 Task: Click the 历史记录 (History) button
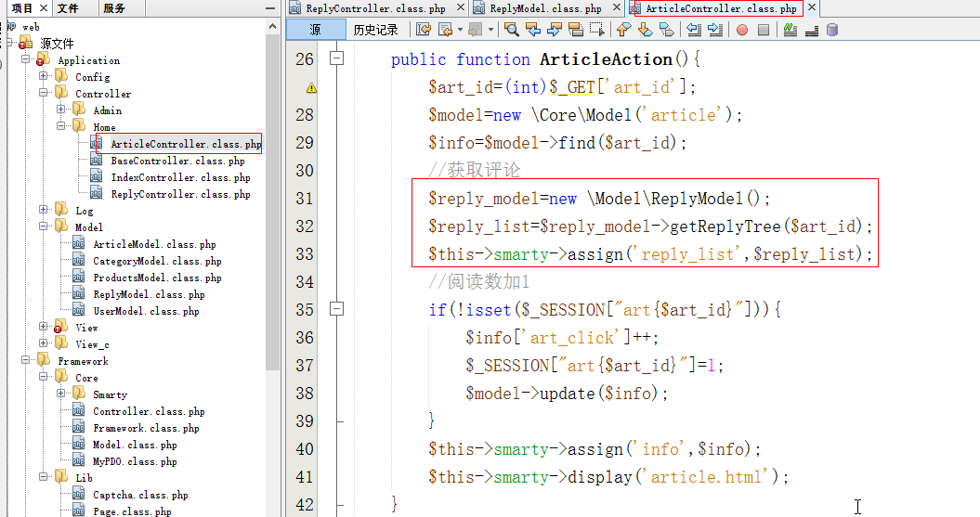[x=375, y=30]
